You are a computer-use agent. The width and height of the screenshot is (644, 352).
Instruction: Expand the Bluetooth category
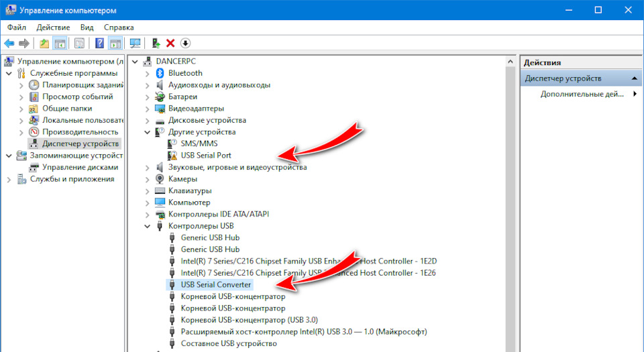point(148,74)
